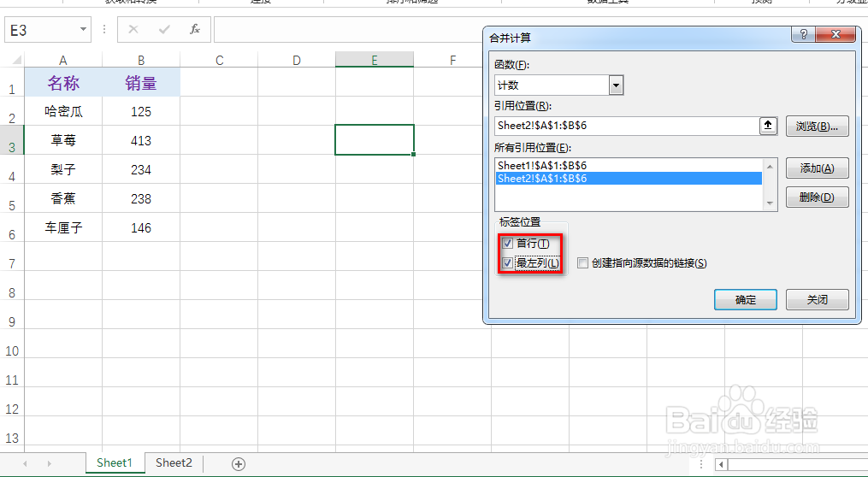Click the cell containing 车厘子
Viewport: 868px width, 477px height.
pos(63,227)
